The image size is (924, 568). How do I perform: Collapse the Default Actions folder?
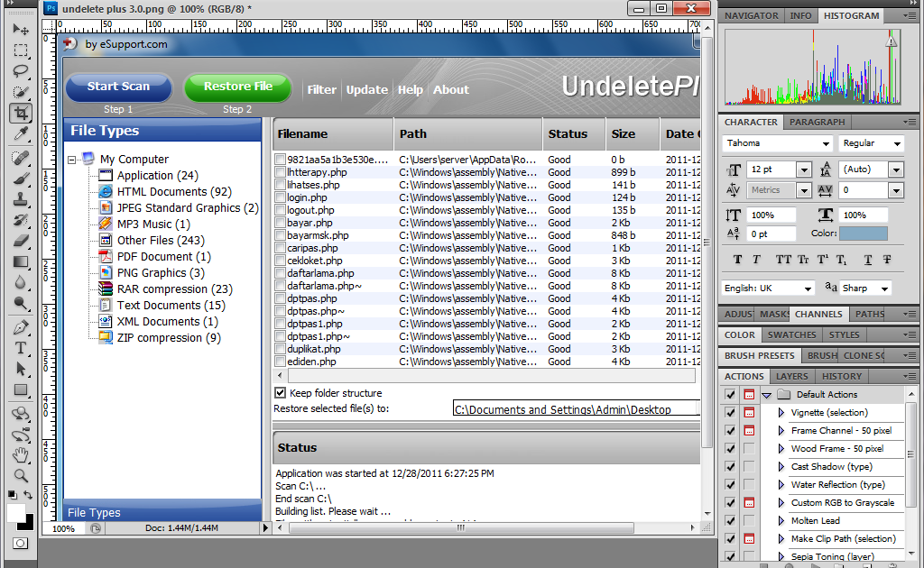pos(767,395)
